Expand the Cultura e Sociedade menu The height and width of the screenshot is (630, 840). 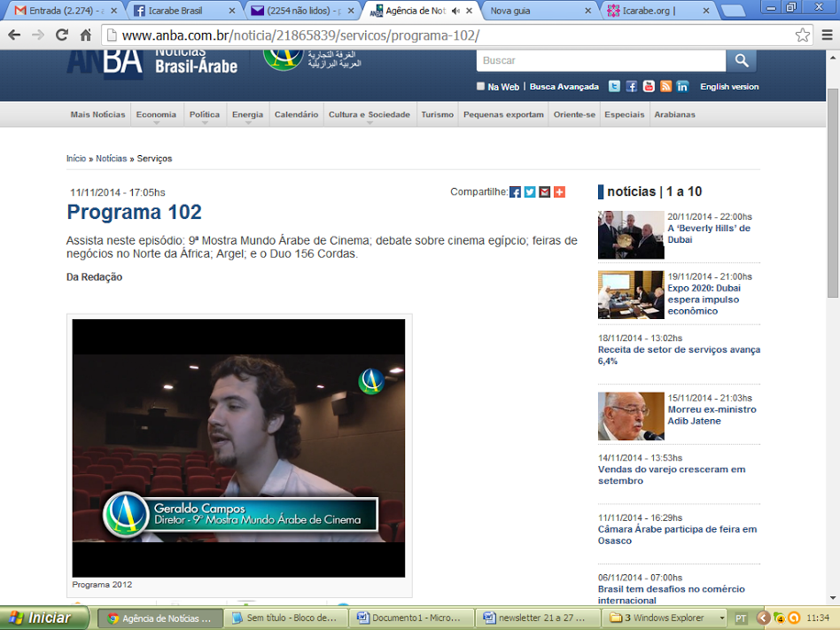(369, 114)
